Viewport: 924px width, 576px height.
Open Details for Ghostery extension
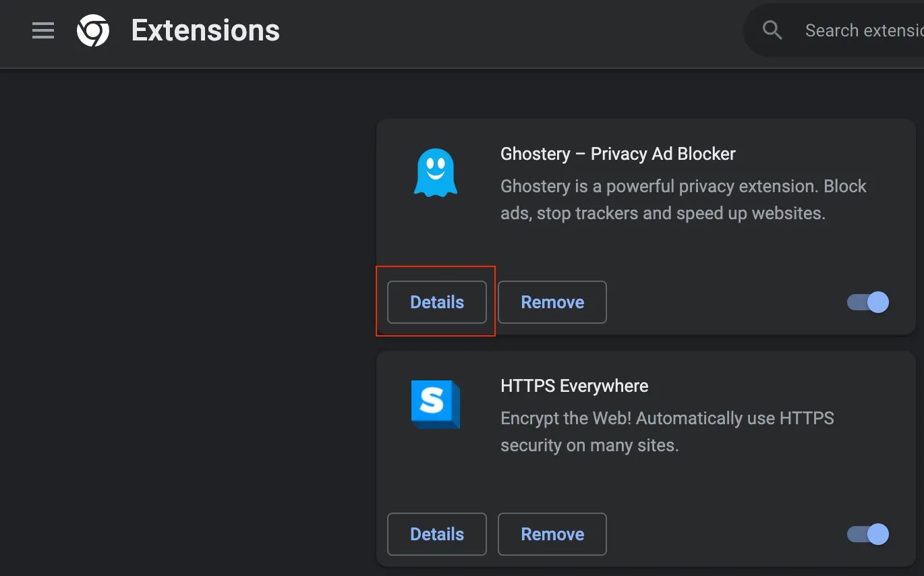437,302
